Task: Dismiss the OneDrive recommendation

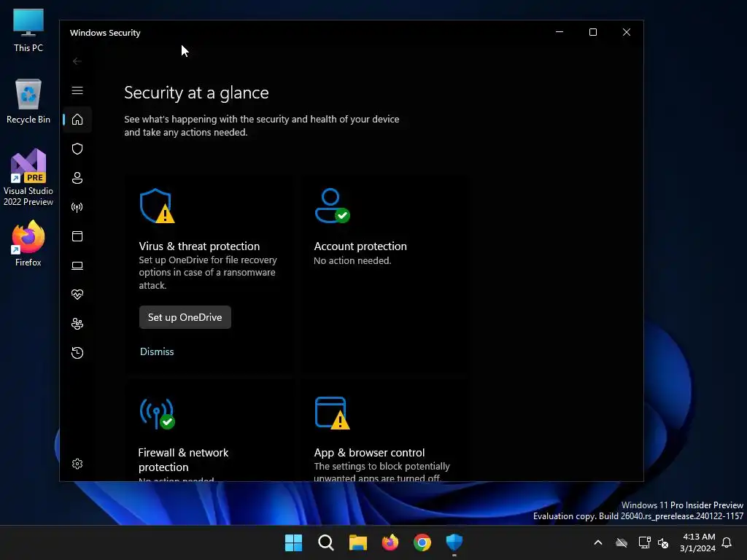Action: pos(157,351)
